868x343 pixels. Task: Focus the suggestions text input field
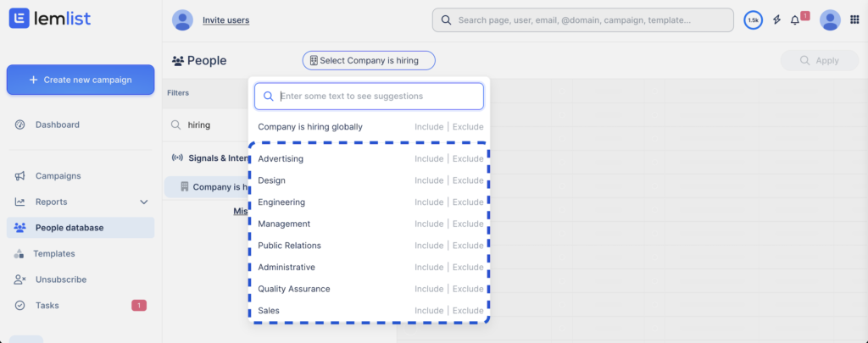[x=377, y=97]
